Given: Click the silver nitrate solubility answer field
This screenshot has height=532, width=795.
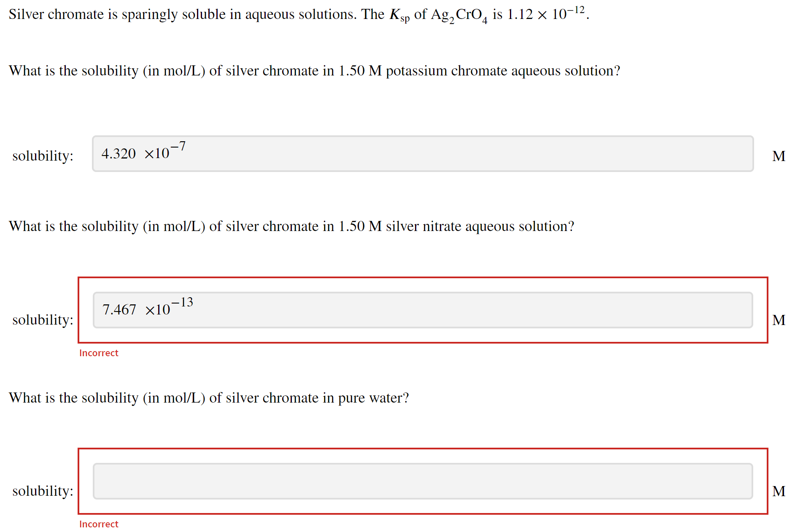Looking at the screenshot, I should pyautogui.click(x=423, y=310).
